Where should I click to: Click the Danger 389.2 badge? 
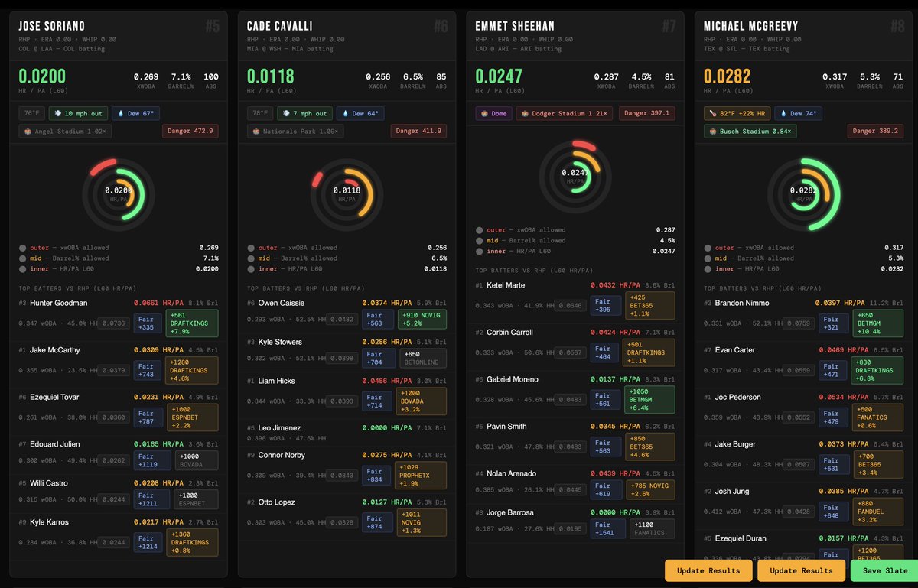pyautogui.click(x=875, y=132)
